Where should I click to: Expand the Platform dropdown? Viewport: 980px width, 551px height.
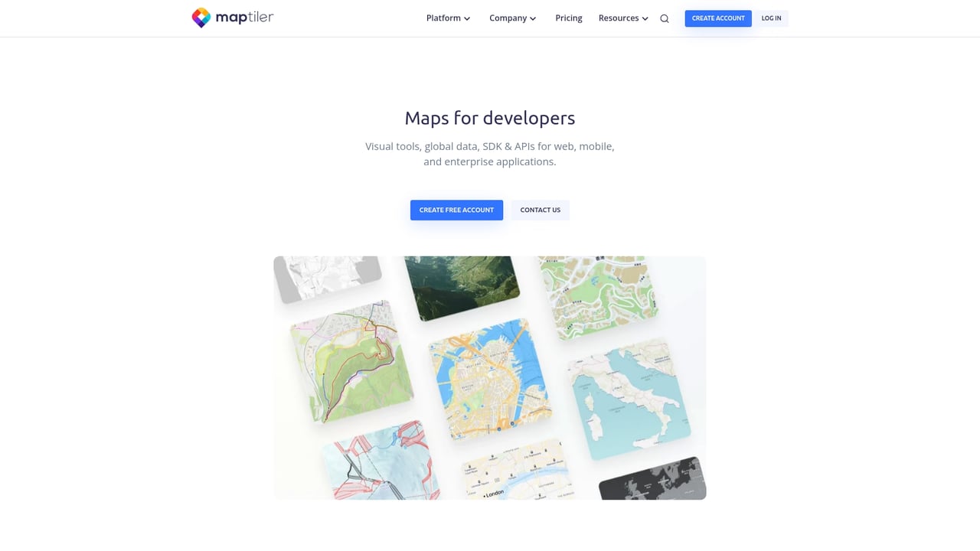click(x=447, y=18)
